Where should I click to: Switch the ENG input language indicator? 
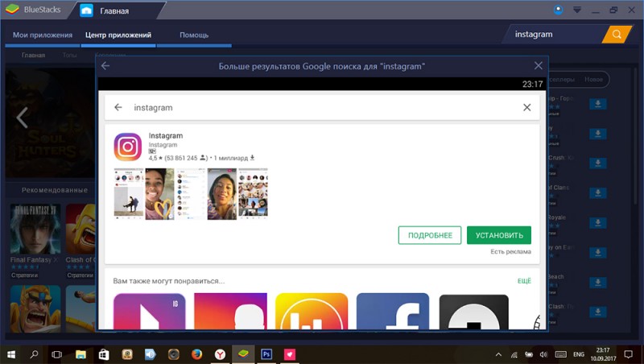point(578,354)
